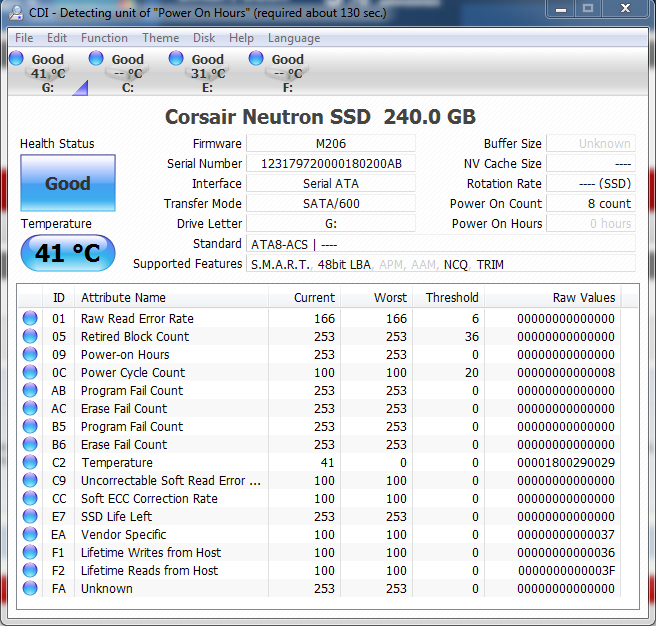Open the Language menu

click(294, 38)
